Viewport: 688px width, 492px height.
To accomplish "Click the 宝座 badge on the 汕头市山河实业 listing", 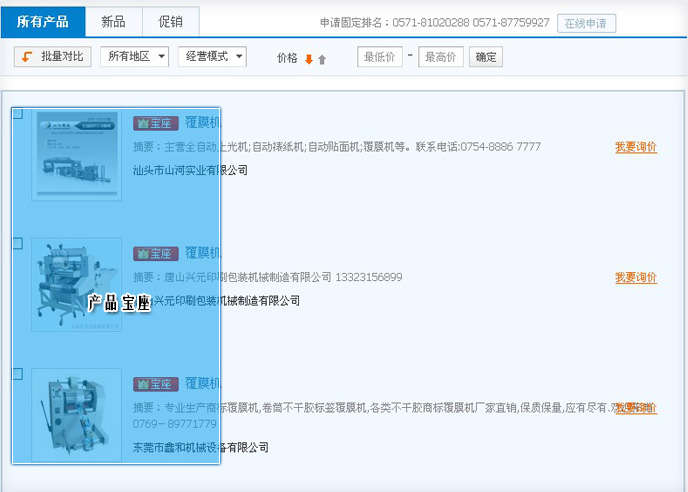I will (x=155, y=123).
